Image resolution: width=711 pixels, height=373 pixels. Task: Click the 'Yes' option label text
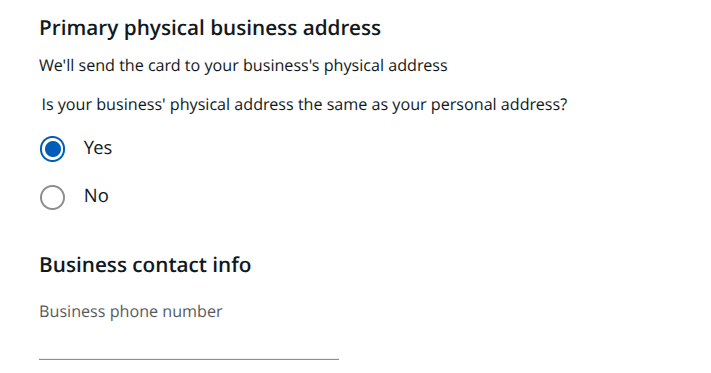[97, 148]
